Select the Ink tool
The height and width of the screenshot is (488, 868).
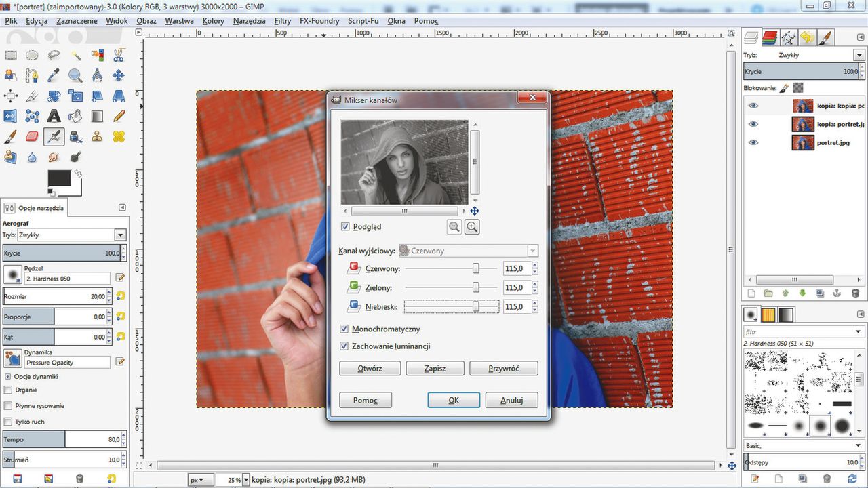point(75,137)
